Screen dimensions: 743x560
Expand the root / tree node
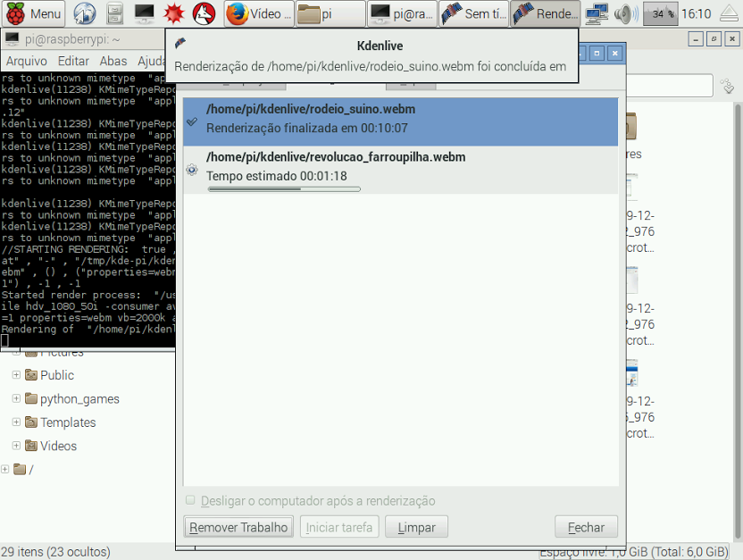click(4, 469)
